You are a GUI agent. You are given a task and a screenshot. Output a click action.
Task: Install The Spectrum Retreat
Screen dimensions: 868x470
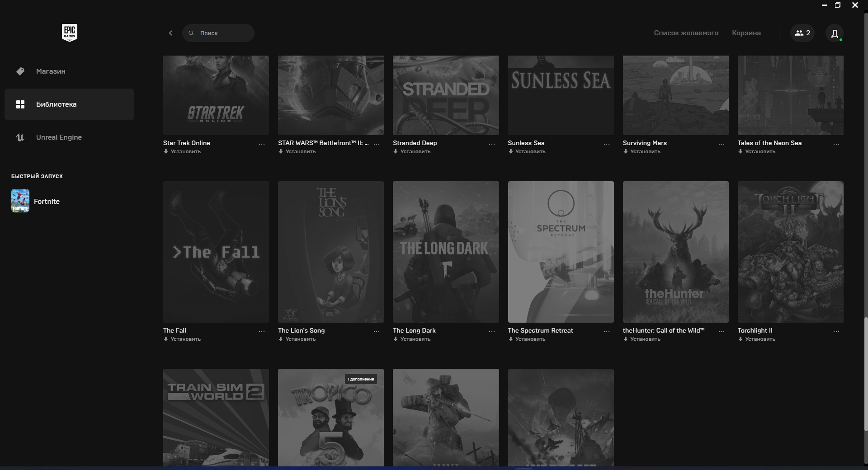527,339
